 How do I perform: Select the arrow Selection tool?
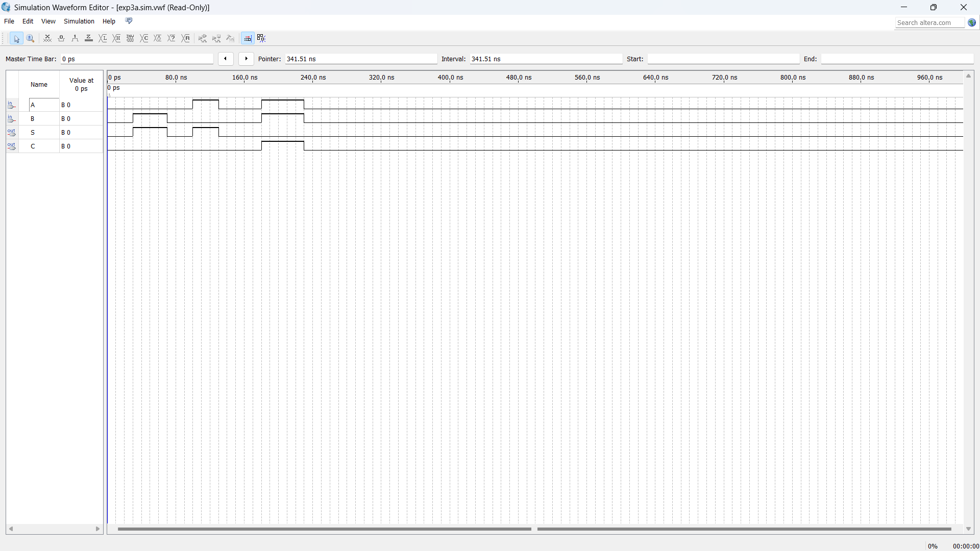click(x=16, y=38)
